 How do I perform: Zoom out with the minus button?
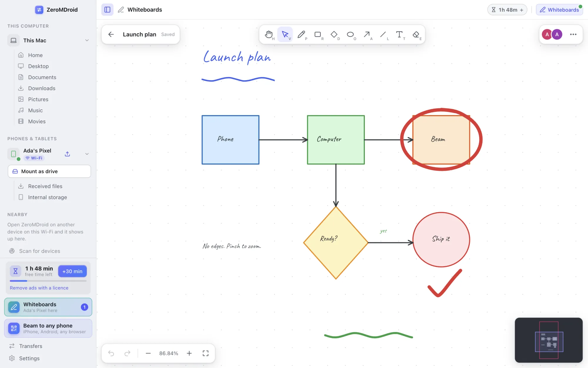(x=148, y=353)
